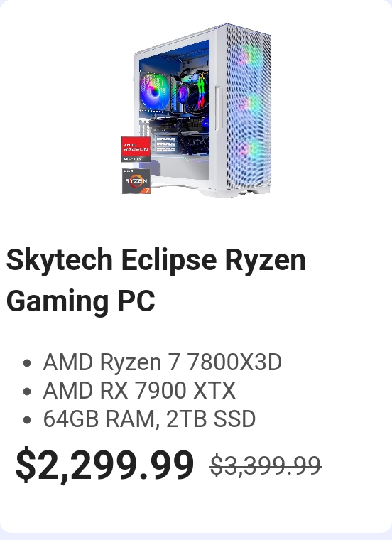Click the crossed-out $3,399.99 original price
Screen dimensions: 392x540
pos(266,465)
